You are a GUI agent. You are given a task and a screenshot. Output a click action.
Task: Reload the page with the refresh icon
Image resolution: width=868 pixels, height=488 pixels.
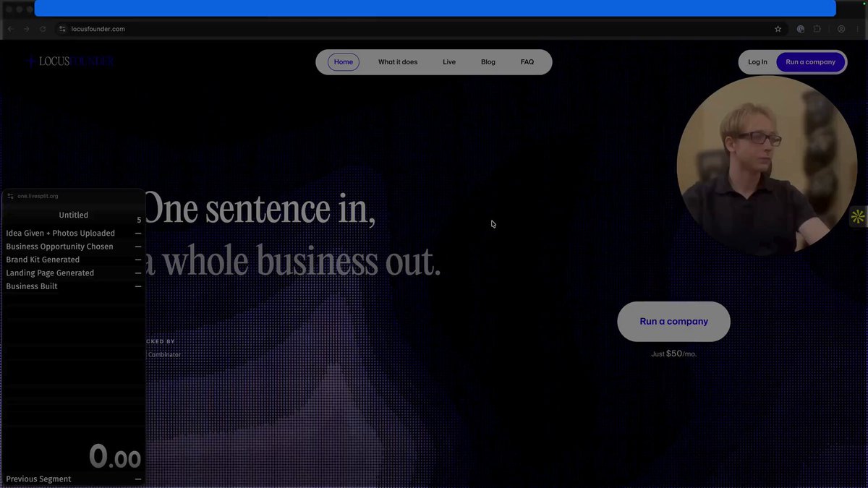coord(43,29)
